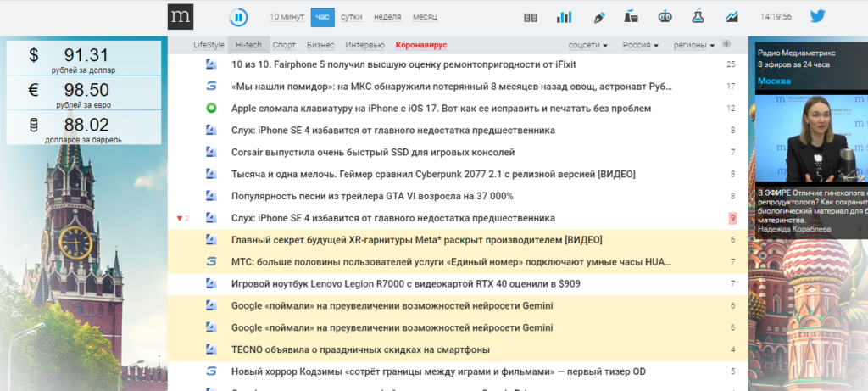The width and height of the screenshot is (868, 391).
Task: Expand the соцсети dropdown
Action: click(x=588, y=45)
